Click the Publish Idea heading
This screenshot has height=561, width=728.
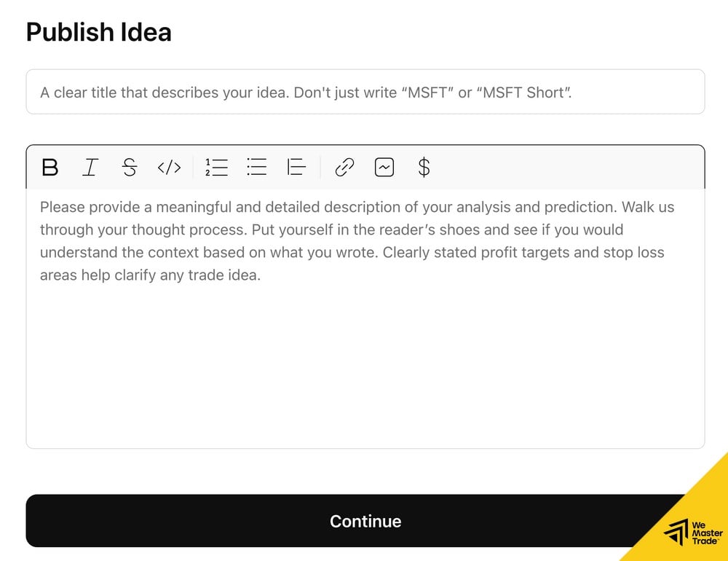pyautogui.click(x=99, y=33)
